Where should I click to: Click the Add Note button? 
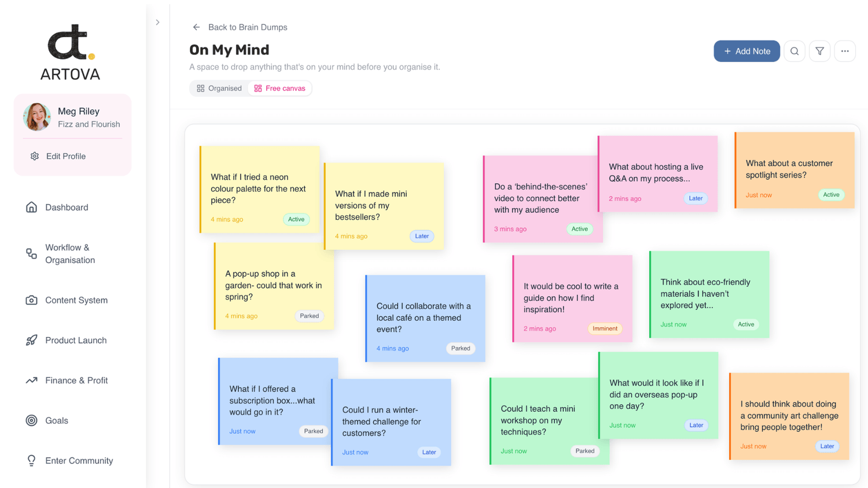coord(746,51)
